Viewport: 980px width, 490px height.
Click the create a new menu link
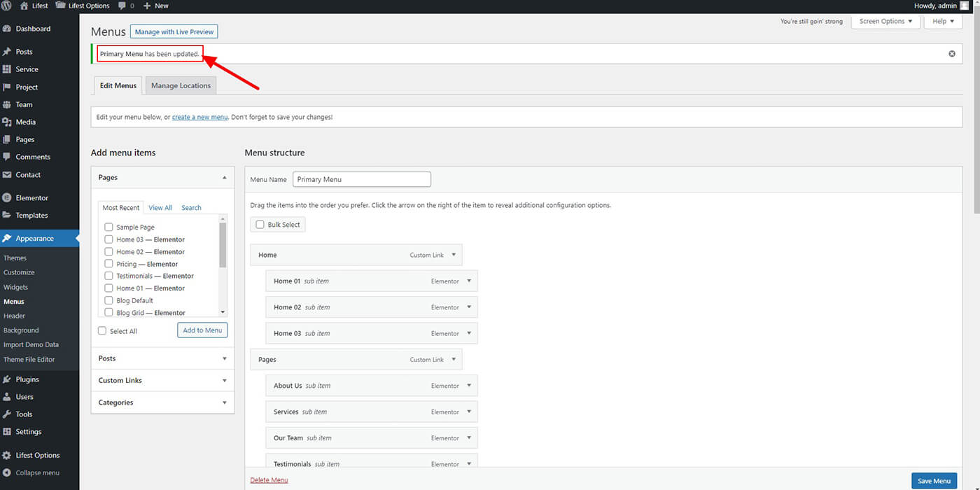point(199,117)
